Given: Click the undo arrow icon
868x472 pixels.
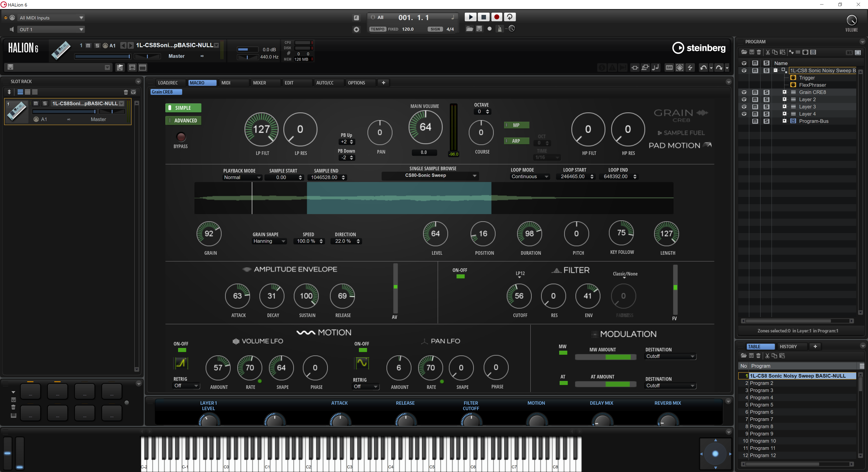Looking at the screenshot, I should coord(703,68).
